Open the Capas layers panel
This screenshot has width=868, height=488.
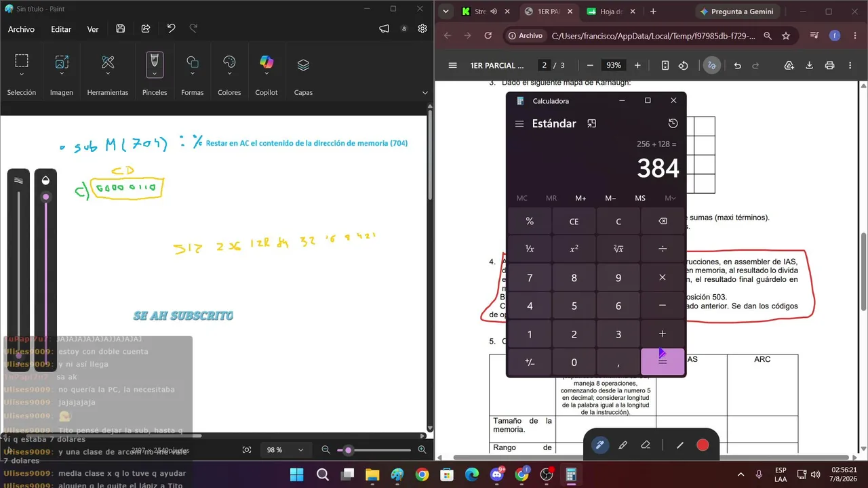(x=303, y=64)
